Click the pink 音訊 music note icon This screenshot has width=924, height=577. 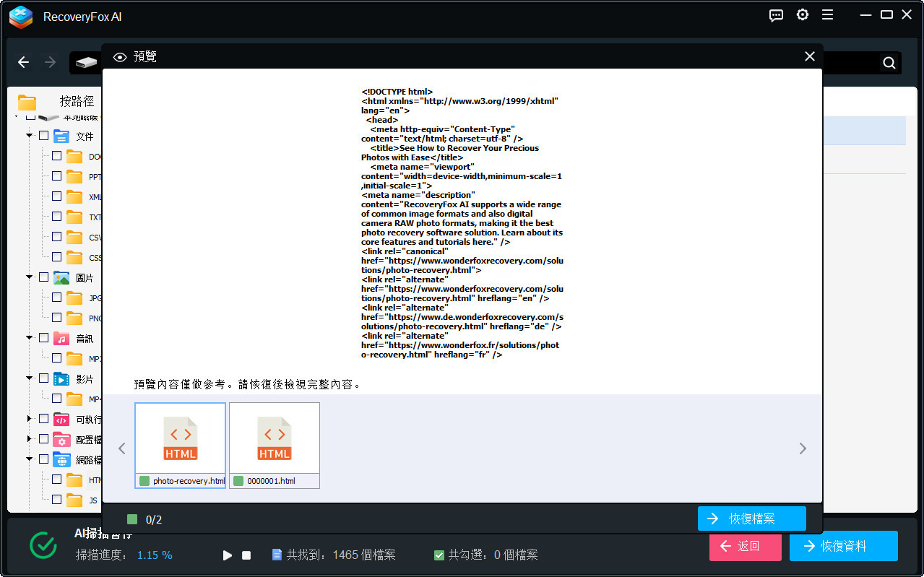(61, 337)
